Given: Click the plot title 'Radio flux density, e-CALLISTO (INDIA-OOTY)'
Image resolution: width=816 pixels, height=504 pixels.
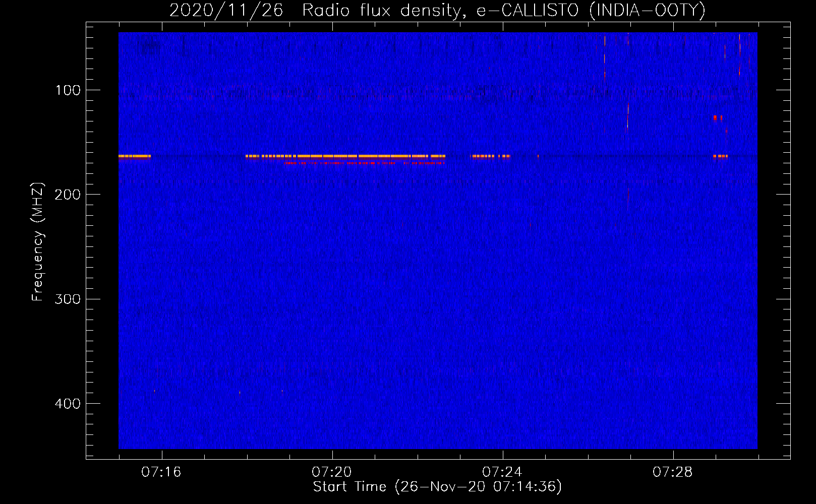Looking at the screenshot, I should click(x=503, y=11).
